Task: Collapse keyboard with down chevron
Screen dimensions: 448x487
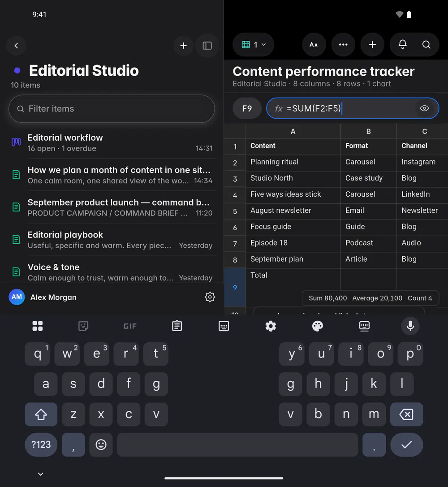Action: 40,474
